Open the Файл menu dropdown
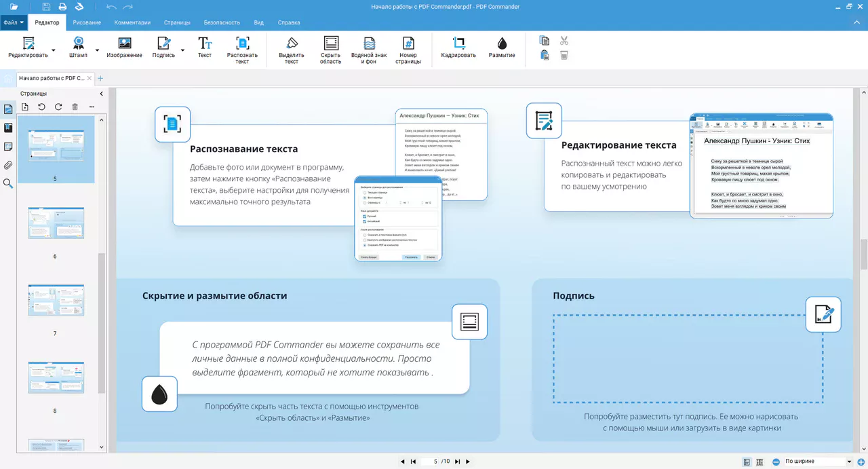868x469 pixels. (14, 22)
